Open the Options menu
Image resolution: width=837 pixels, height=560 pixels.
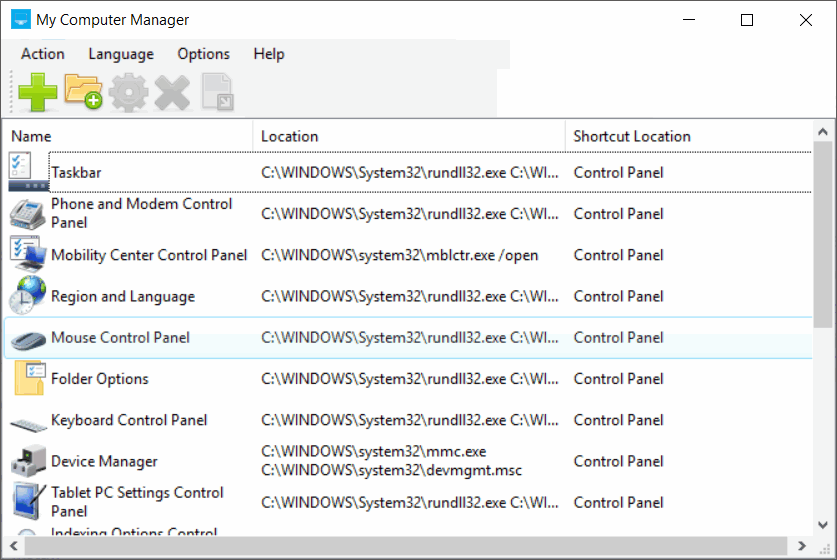point(204,54)
